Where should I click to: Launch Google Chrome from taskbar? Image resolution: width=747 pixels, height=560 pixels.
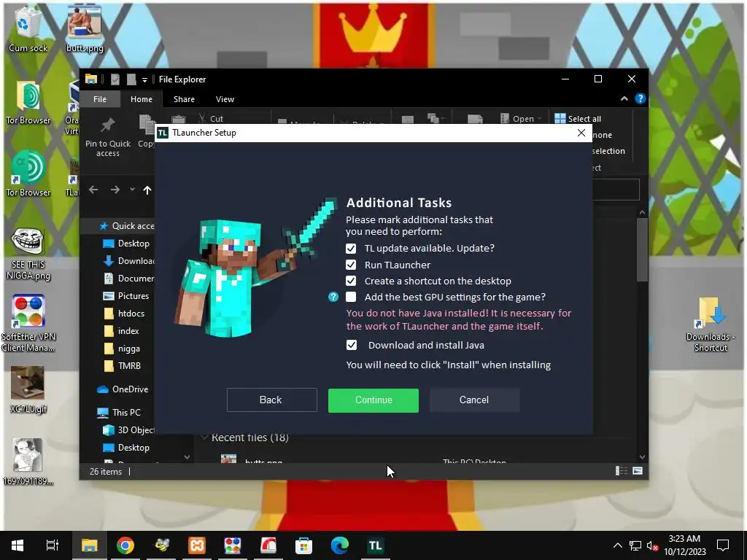point(125,545)
